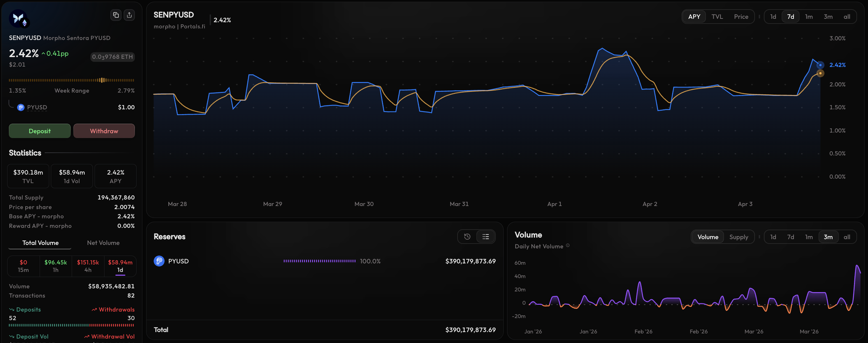
Task: Click the share icon in token card
Action: coord(129,15)
